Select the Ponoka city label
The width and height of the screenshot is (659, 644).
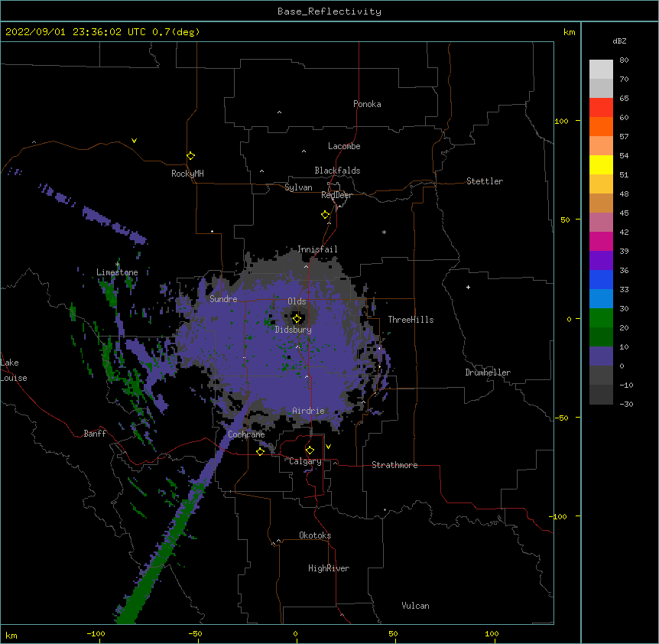(367, 104)
